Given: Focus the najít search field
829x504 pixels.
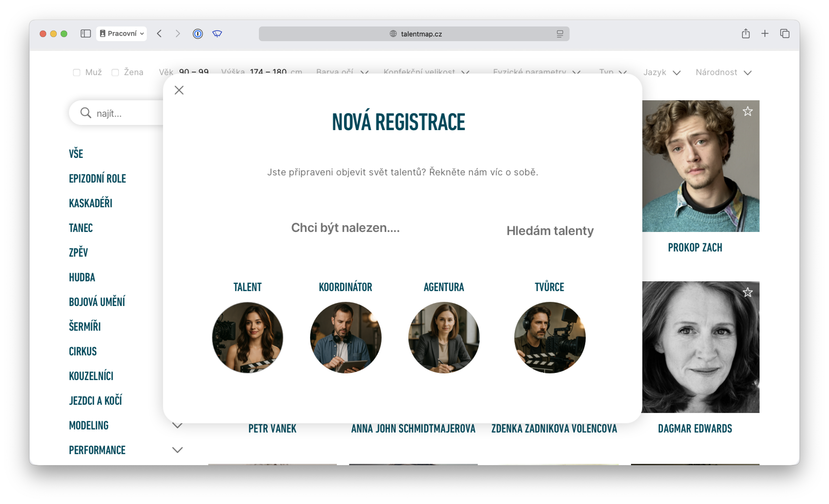Looking at the screenshot, I should 116,113.
